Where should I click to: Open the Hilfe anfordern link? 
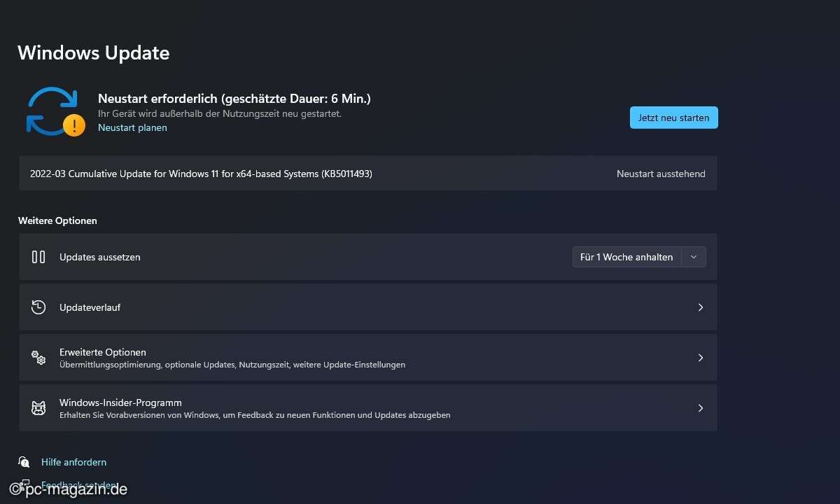coord(73,462)
